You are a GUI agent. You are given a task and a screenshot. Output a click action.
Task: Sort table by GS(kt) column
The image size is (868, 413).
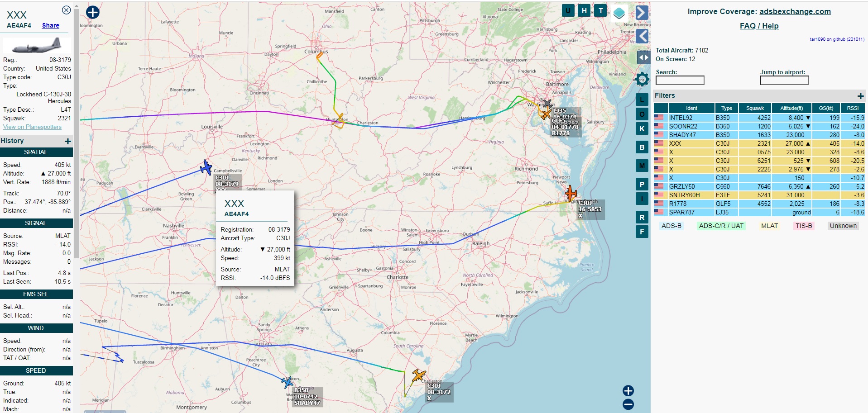(826, 108)
